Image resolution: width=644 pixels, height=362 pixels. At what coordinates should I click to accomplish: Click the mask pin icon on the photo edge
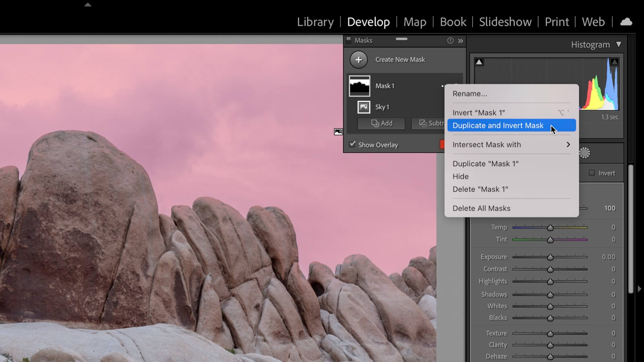(338, 132)
